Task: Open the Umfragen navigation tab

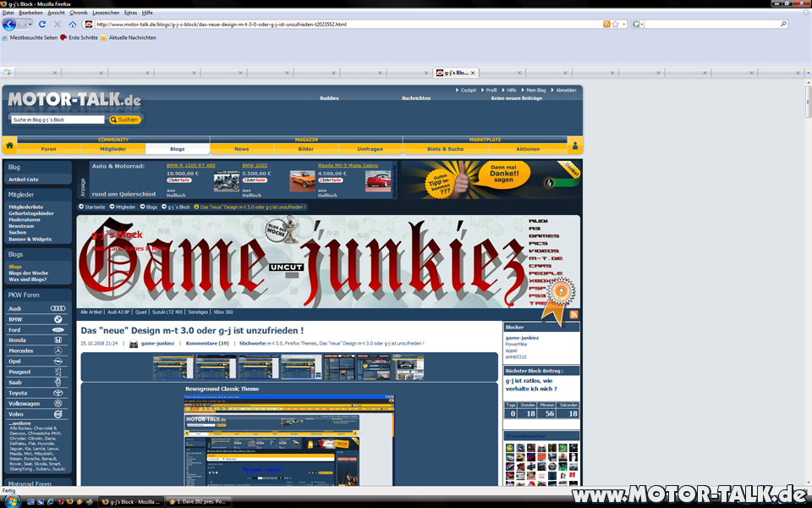Action: pyautogui.click(x=370, y=149)
